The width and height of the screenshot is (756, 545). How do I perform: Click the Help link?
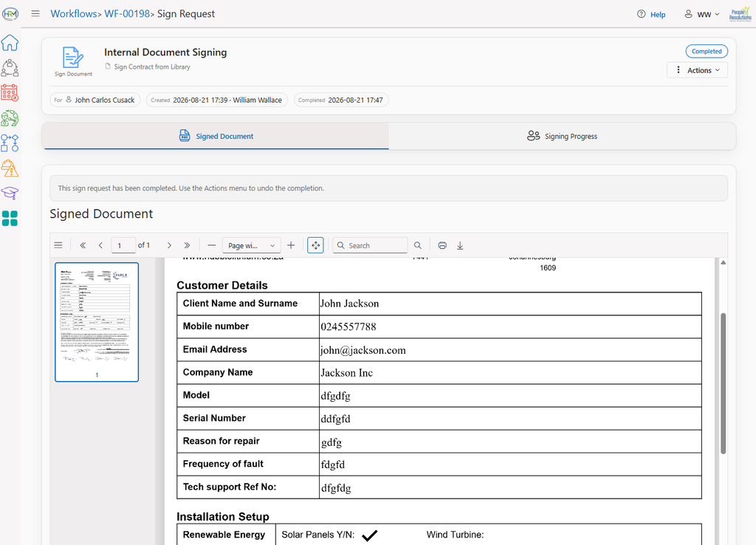(x=651, y=15)
